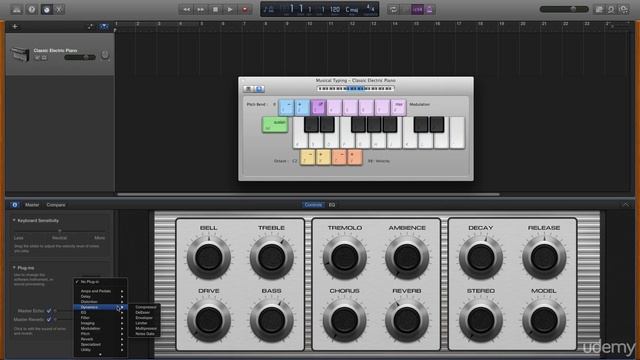The width and height of the screenshot is (640, 360).
Task: Toggle the sustain key in Musical Typing
Action: 275,125
